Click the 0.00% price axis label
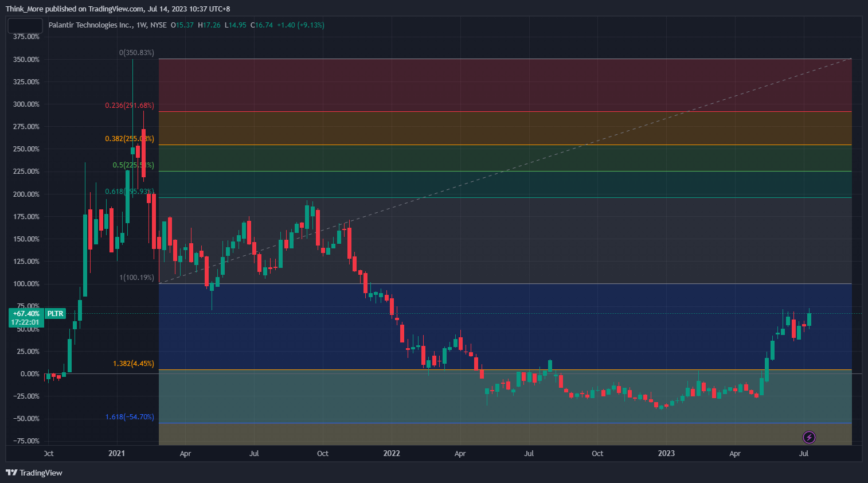The width and height of the screenshot is (868, 483). tap(30, 374)
